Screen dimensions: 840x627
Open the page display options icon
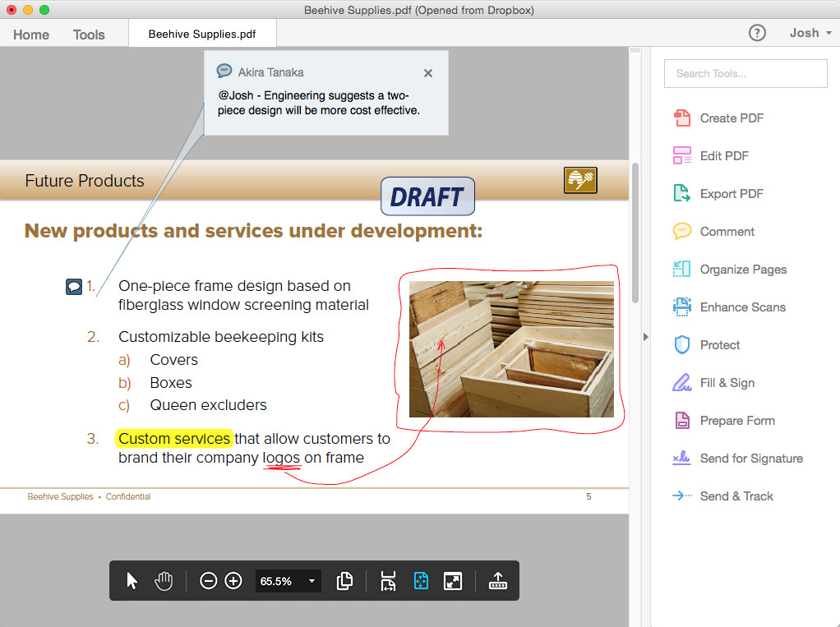point(345,581)
